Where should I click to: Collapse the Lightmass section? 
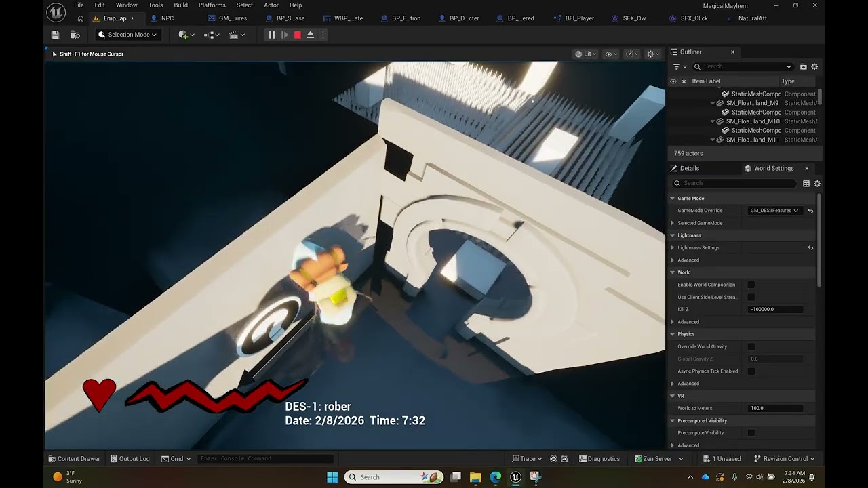(673, 235)
